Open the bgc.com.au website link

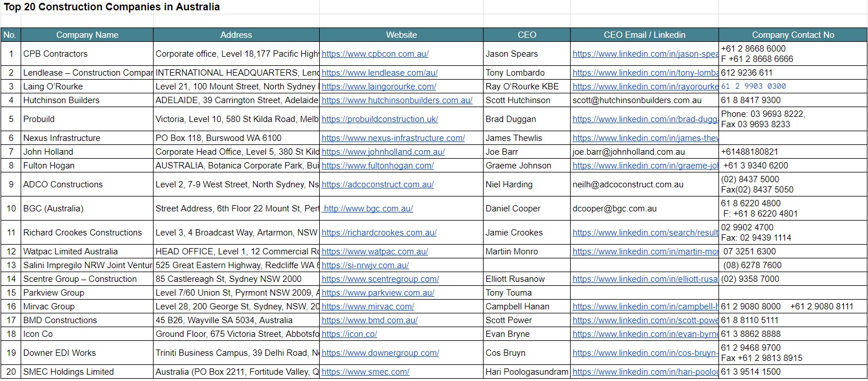point(368,209)
